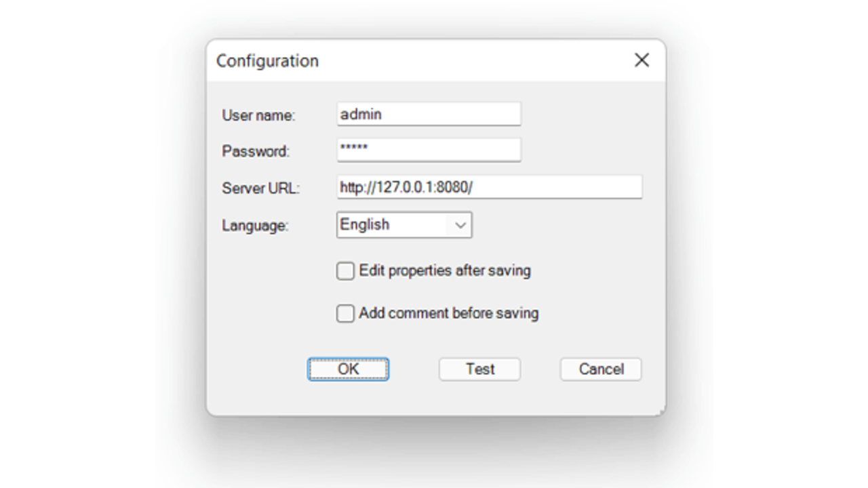
Task: Click the http://127.0.0.1:8080/ URL entry
Action: click(x=489, y=187)
